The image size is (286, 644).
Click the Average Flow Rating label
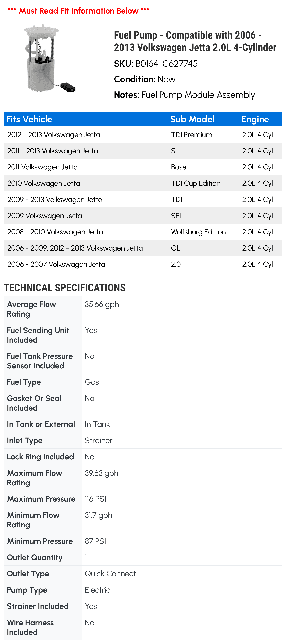(31, 309)
